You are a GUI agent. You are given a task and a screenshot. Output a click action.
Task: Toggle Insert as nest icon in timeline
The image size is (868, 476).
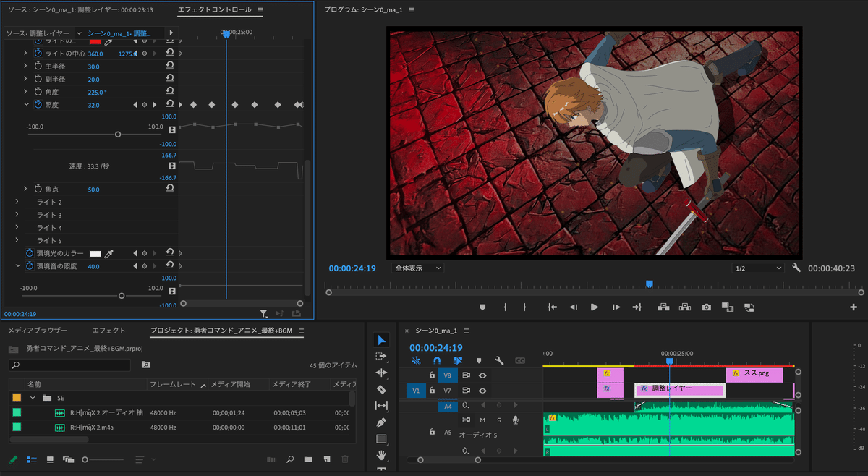pyautogui.click(x=416, y=360)
